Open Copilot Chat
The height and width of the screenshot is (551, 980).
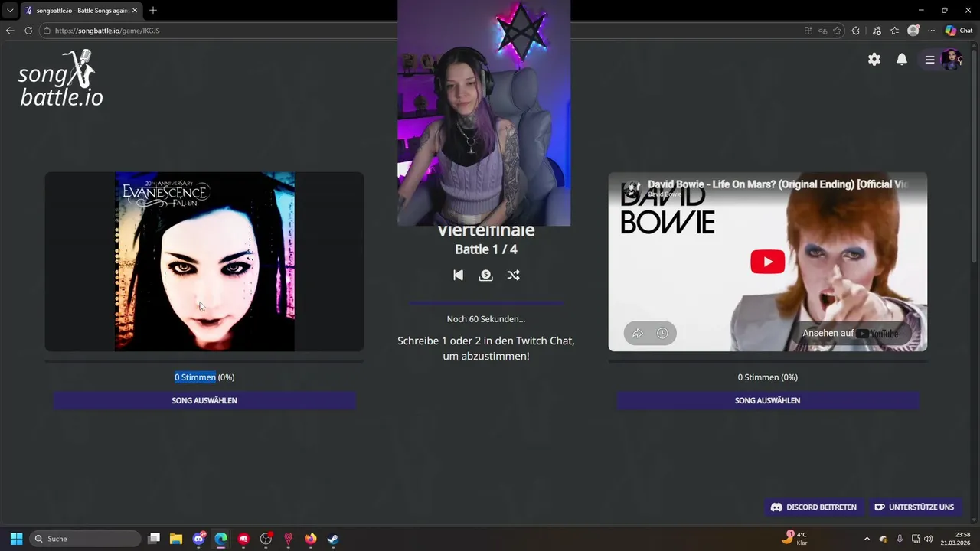click(x=959, y=31)
